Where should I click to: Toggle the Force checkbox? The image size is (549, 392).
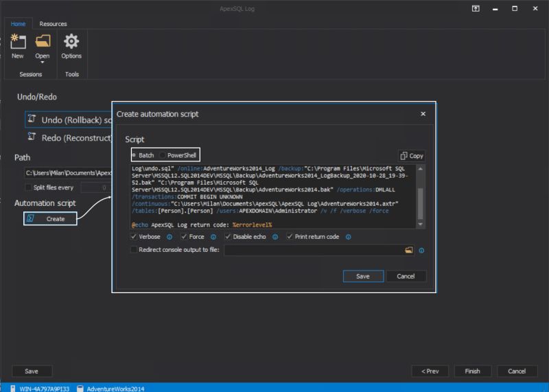[184, 236]
